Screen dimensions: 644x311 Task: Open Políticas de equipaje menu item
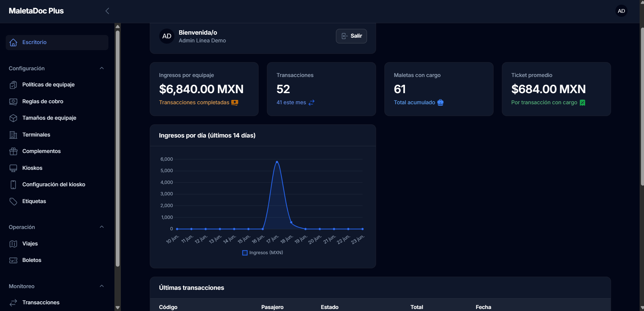pyautogui.click(x=57, y=85)
